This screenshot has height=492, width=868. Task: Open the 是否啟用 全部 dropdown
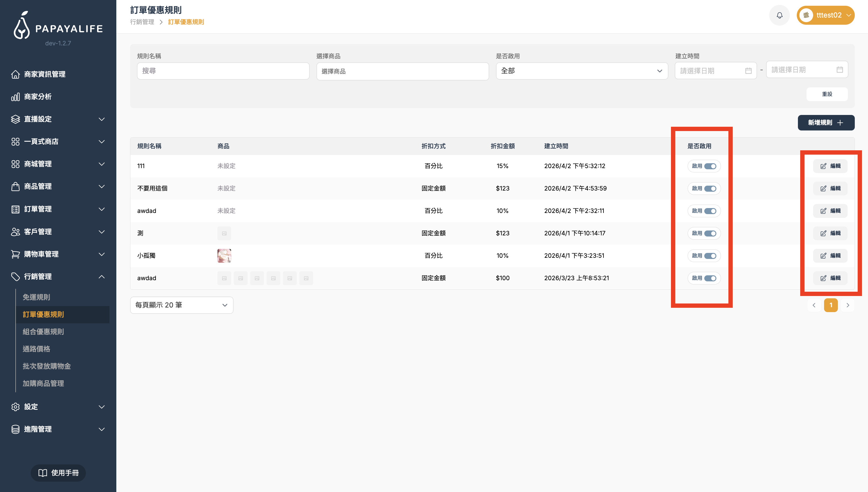[x=582, y=71]
